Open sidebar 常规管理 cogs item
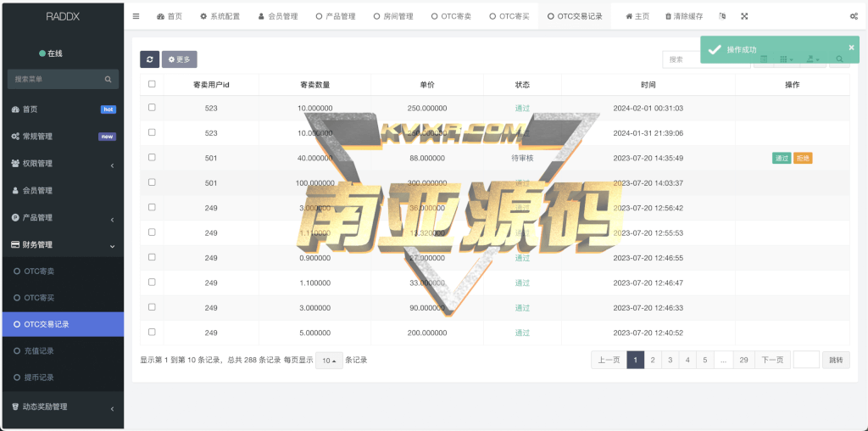868x431 pixels. (62, 137)
